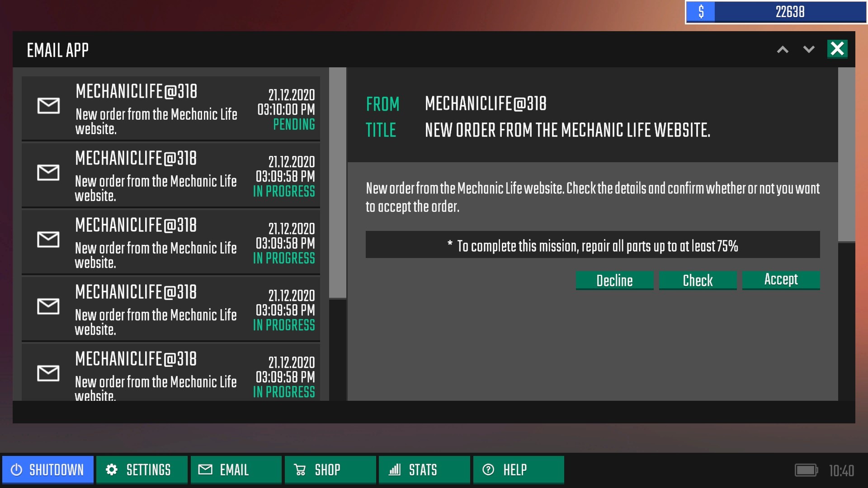Click the Shutdown power icon

point(16,469)
